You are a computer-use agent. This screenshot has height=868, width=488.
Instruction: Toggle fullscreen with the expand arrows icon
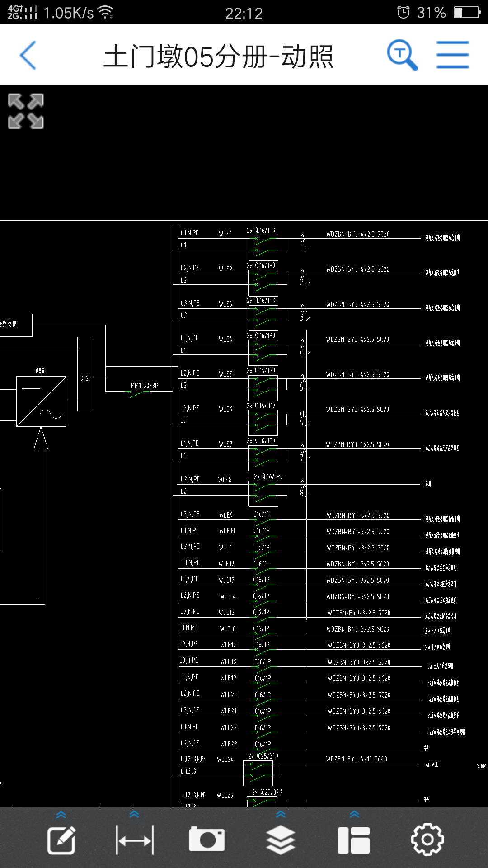click(x=26, y=111)
